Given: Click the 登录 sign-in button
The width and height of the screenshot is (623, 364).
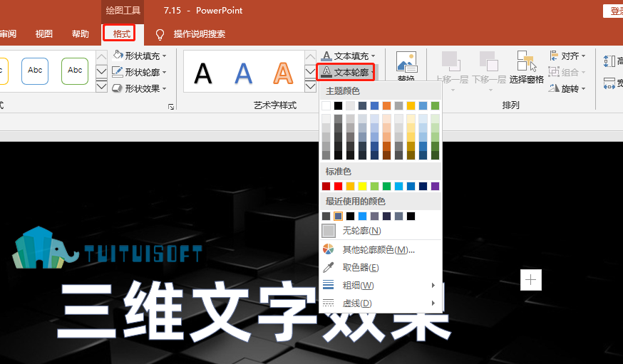Looking at the screenshot, I should tap(613, 11).
